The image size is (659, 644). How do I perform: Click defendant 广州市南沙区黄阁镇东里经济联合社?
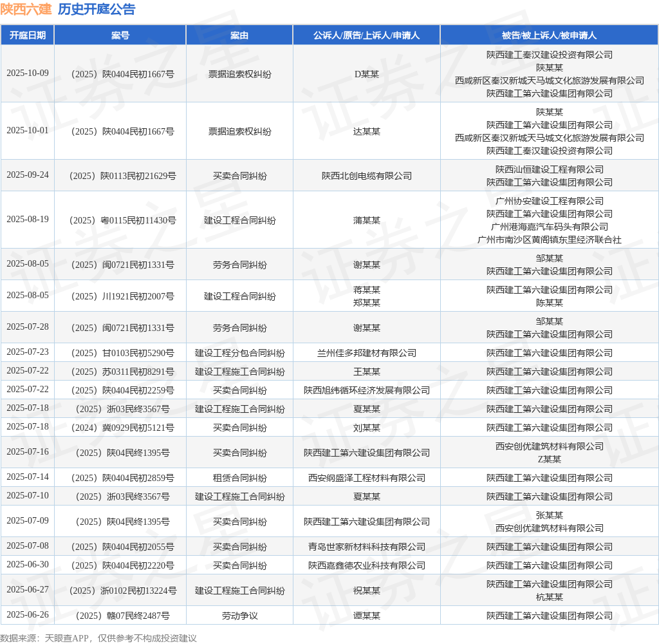550,240
